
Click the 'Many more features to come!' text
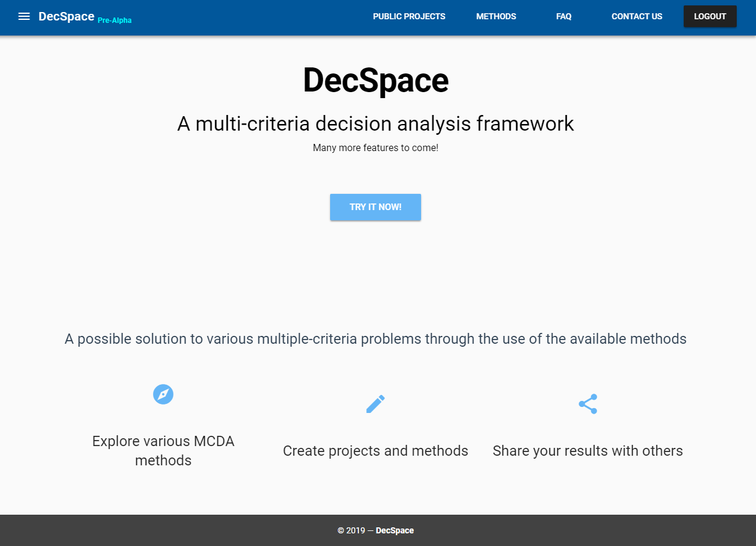(x=375, y=147)
